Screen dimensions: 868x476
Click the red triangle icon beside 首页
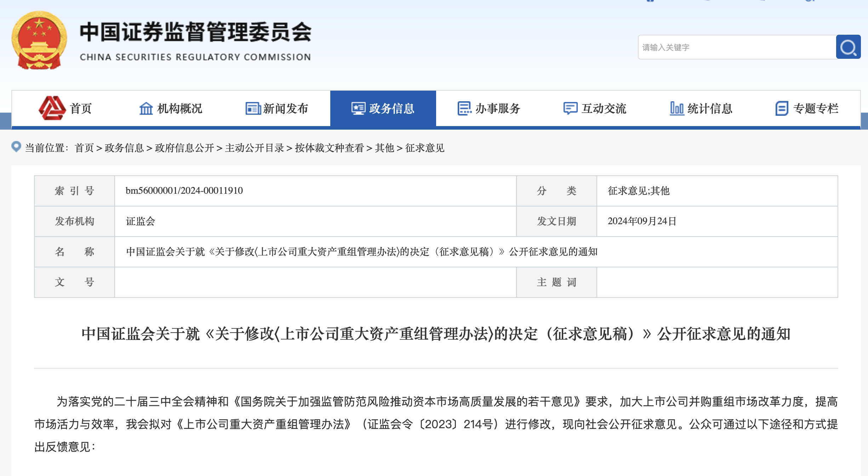52,108
